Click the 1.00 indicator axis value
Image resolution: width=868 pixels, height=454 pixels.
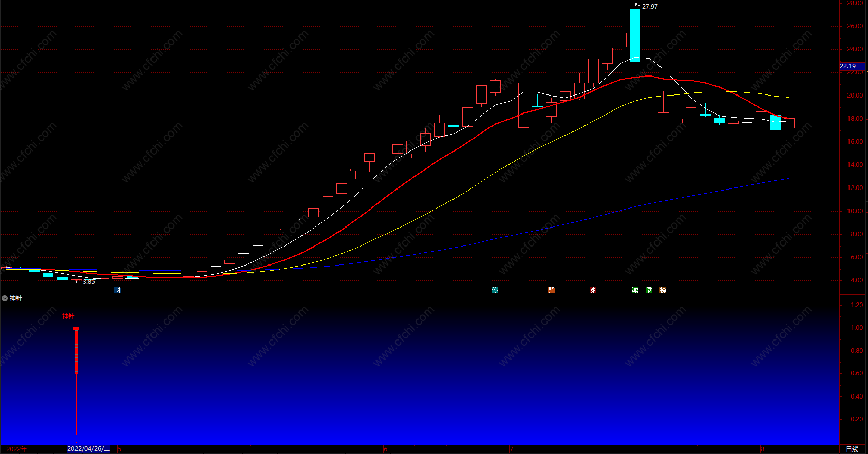(x=857, y=328)
